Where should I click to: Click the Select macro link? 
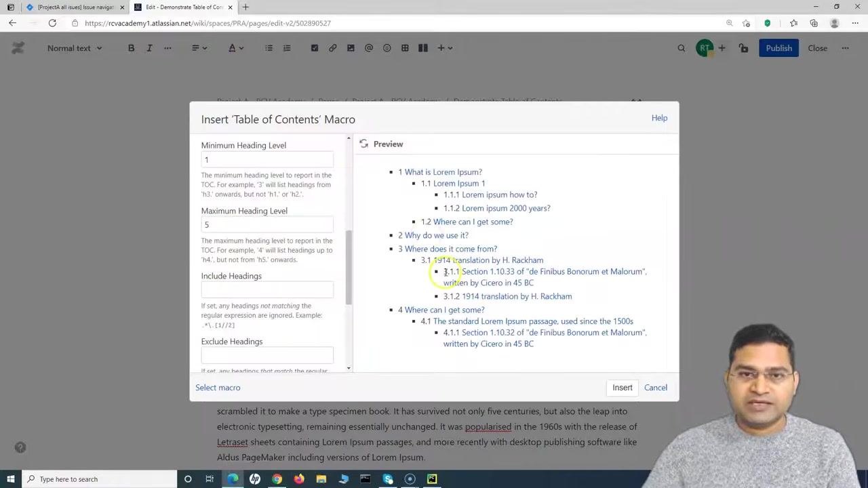click(x=218, y=388)
